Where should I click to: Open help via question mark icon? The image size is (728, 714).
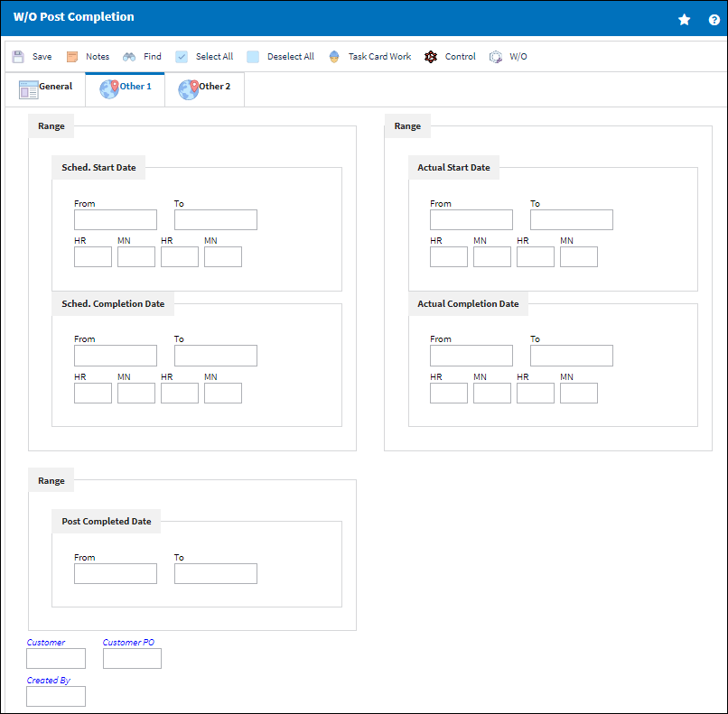point(714,20)
